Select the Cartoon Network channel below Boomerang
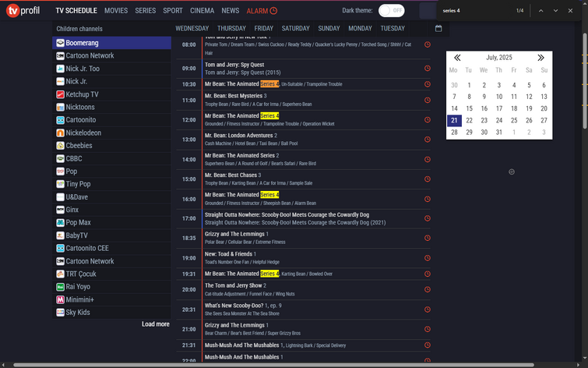The height and width of the screenshot is (368, 588). (111, 55)
